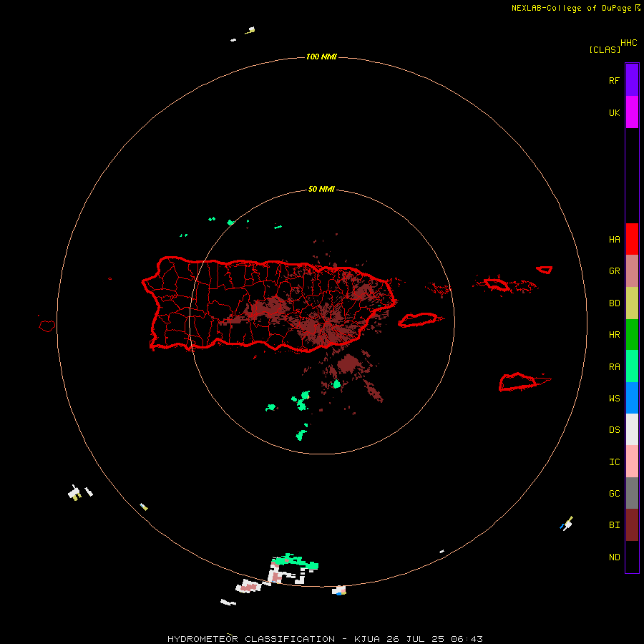This screenshot has height=644, width=644.
Task: Click the 100 NMI range ring label
Action: 321,57
